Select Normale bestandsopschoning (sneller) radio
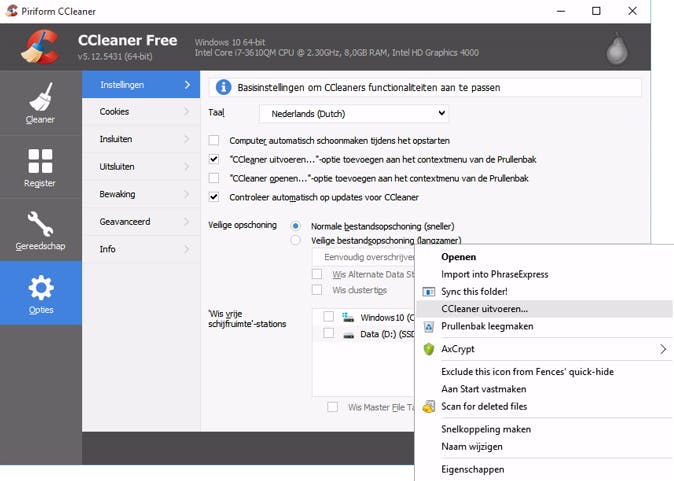This screenshot has width=674, height=481. click(295, 226)
